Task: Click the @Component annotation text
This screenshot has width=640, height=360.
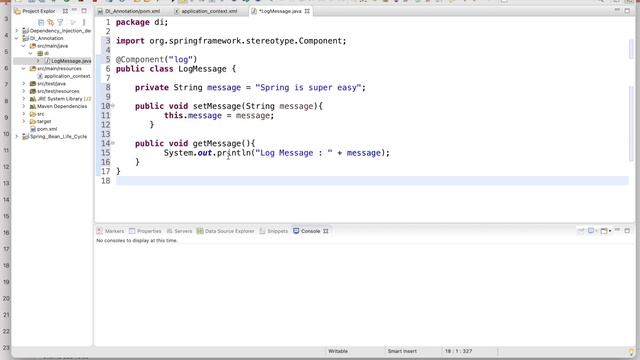Action: pyautogui.click(x=156, y=59)
